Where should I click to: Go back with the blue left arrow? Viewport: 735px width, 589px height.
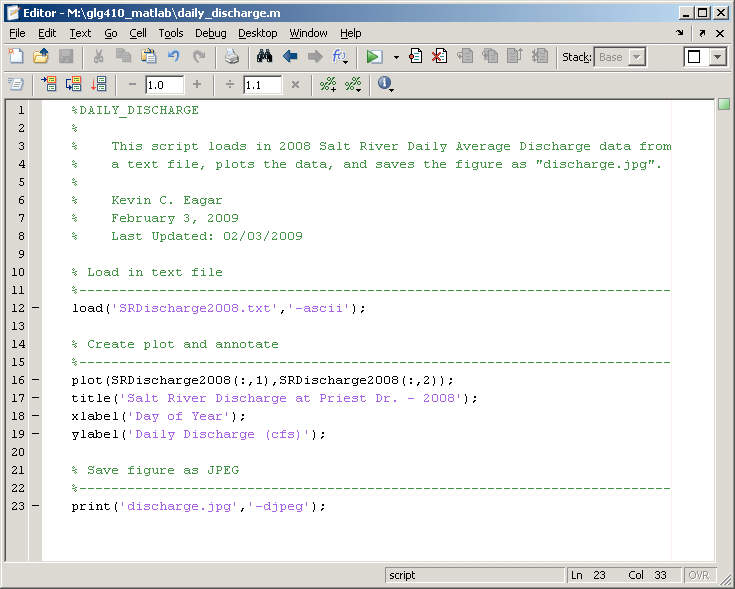click(x=290, y=57)
